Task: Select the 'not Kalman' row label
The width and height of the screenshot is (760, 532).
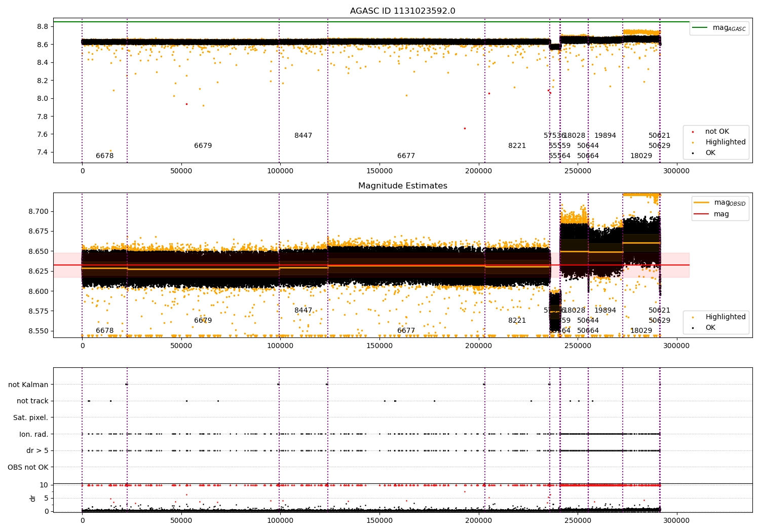Action: click(x=28, y=385)
